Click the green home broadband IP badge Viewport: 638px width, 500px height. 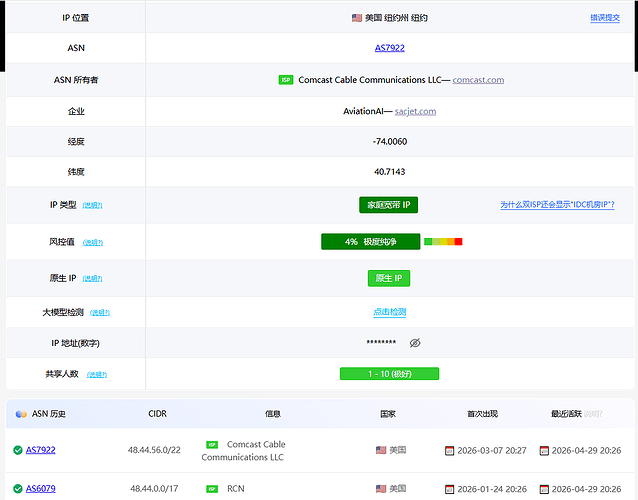pos(389,205)
